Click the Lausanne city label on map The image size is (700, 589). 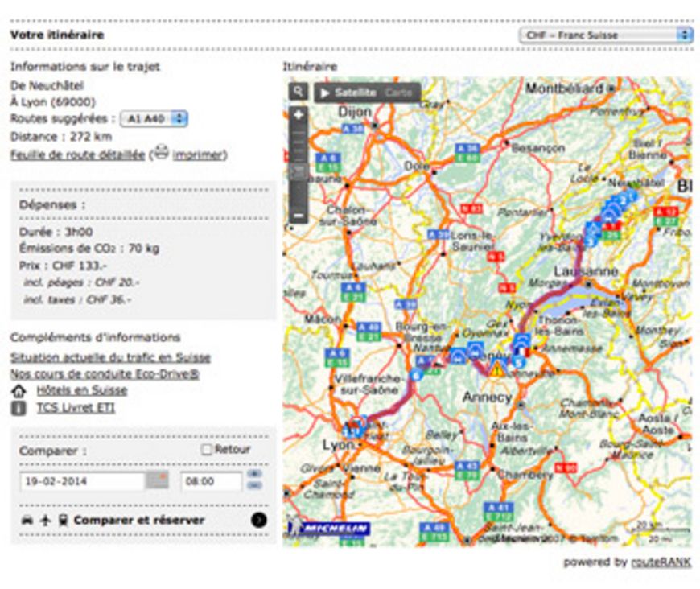[586, 271]
